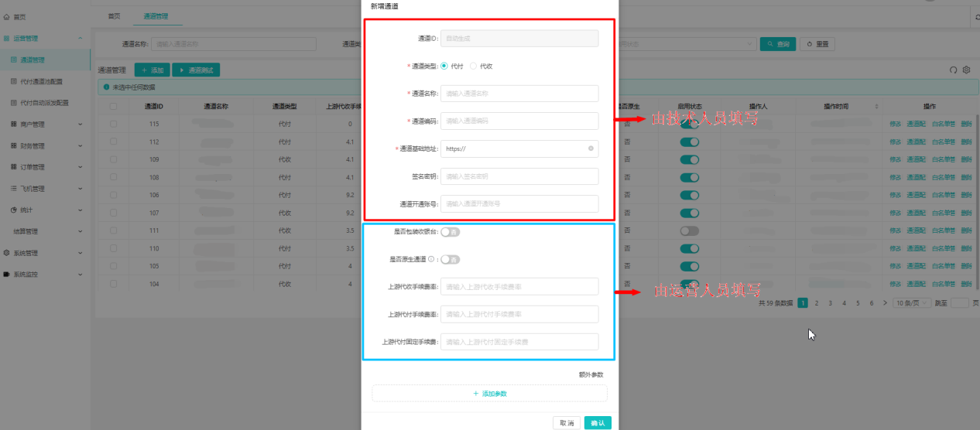
Task: Click the 飞机管理 list icon
Action: click(14, 188)
